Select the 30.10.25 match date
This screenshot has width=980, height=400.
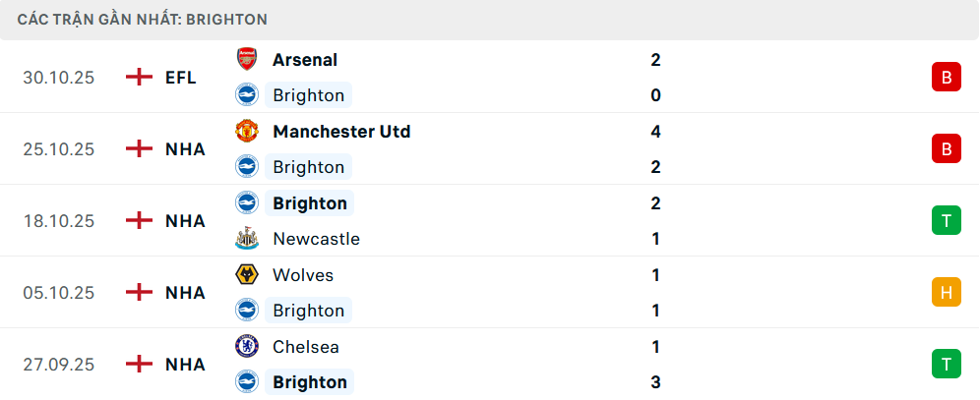pos(59,78)
